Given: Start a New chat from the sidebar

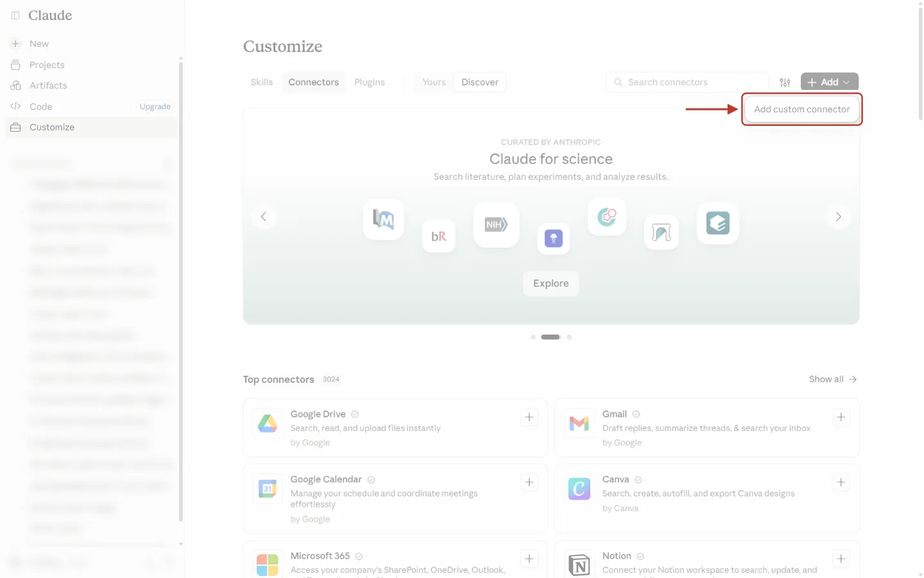Looking at the screenshot, I should point(39,44).
